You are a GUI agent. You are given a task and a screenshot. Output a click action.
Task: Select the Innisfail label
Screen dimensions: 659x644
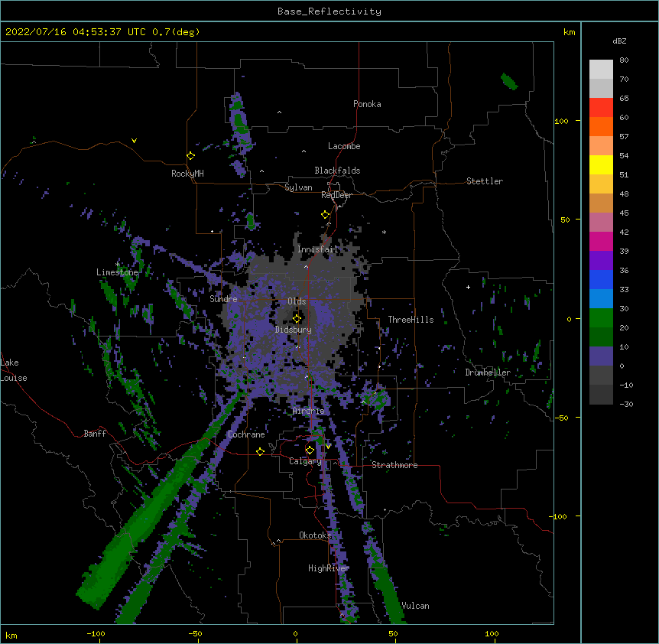pos(318,249)
